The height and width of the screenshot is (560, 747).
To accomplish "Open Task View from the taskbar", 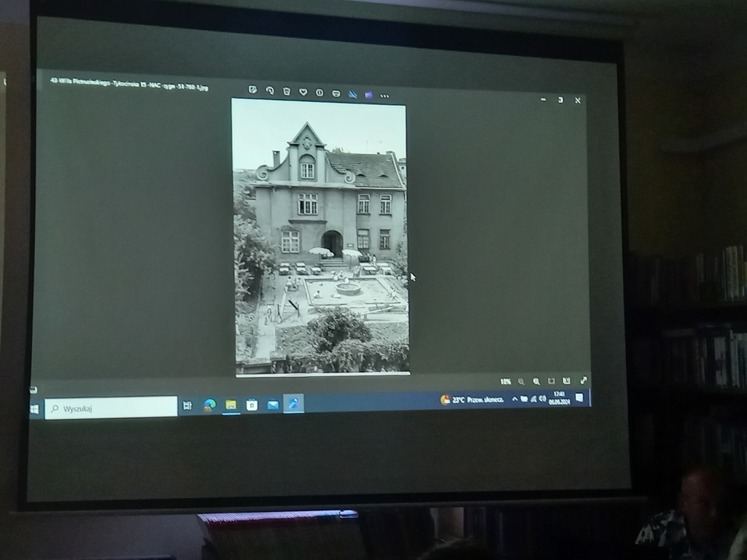I will (187, 405).
